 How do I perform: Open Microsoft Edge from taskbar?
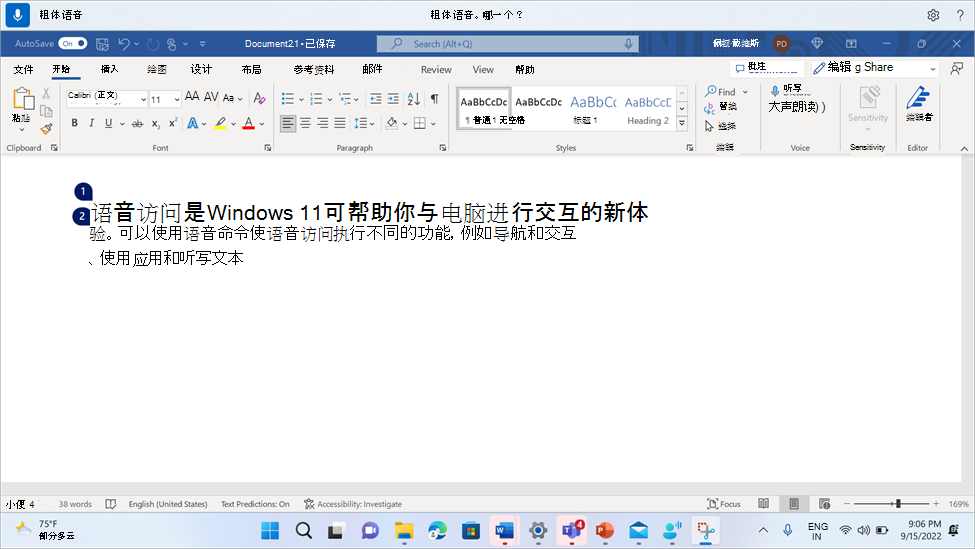(x=437, y=531)
